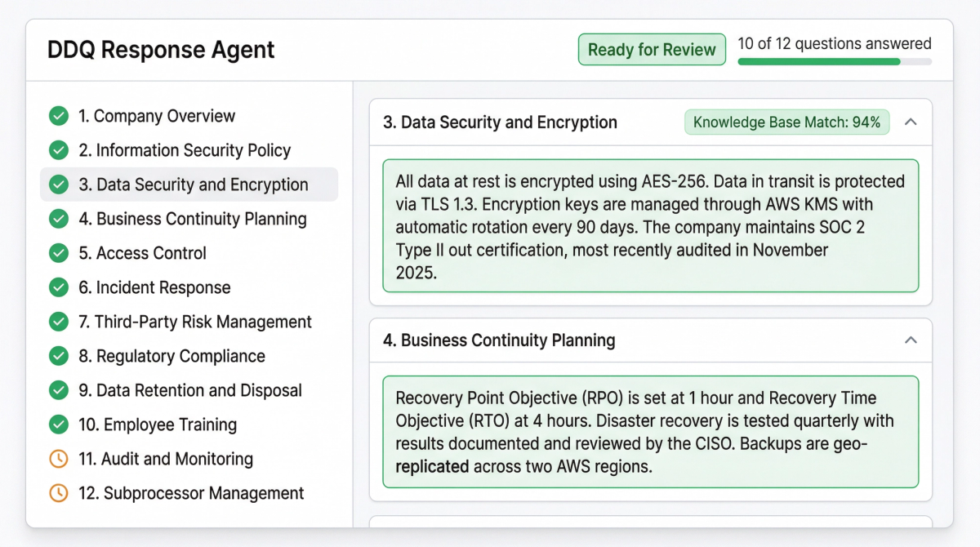Click the 3. Data Security and Encryption header title
Viewport: 980px width, 547px height.
(500, 122)
